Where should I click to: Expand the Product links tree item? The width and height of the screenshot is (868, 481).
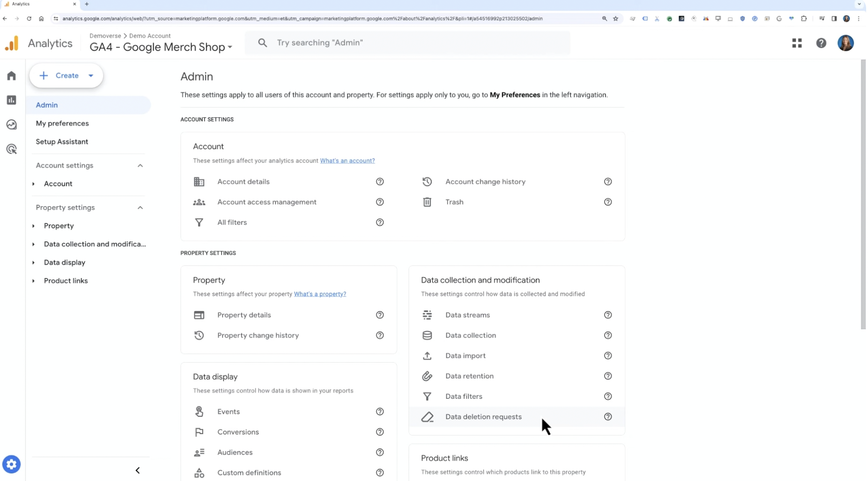pyautogui.click(x=33, y=281)
